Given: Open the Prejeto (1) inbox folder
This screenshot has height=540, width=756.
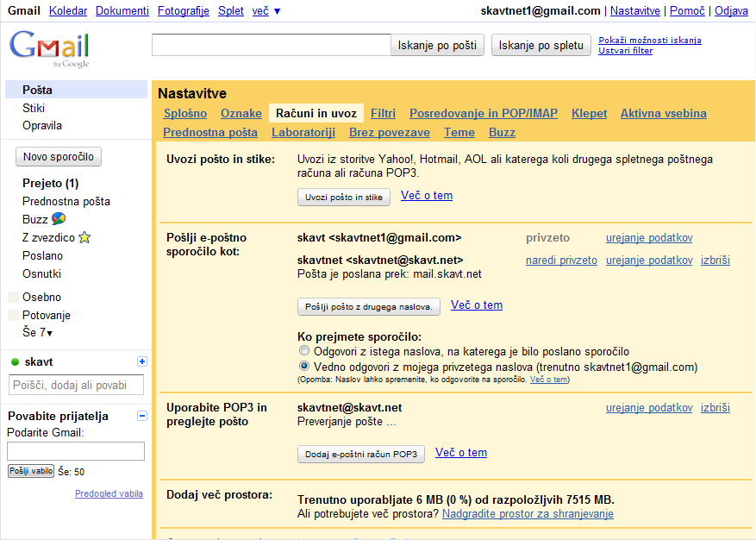Looking at the screenshot, I should click(50, 184).
